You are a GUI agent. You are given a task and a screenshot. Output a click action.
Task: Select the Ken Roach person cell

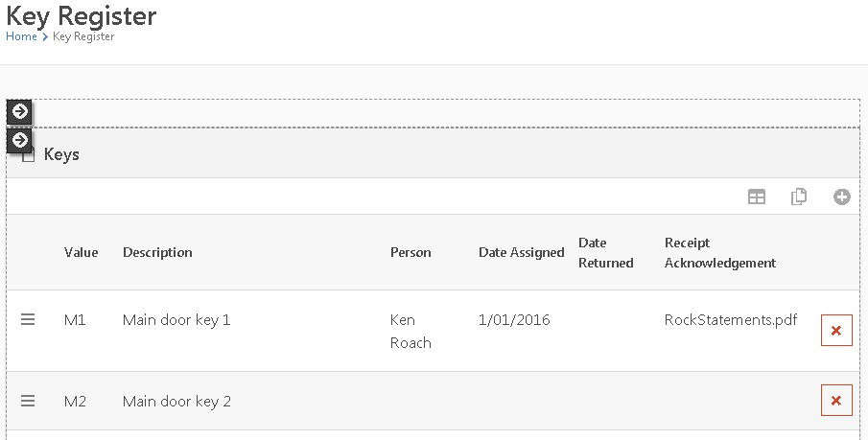[x=411, y=331]
